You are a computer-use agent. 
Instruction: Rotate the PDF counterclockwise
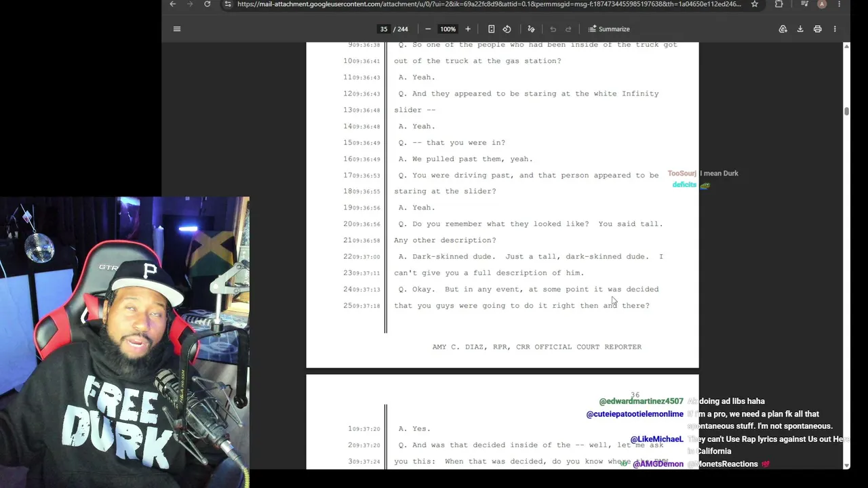[x=507, y=29]
